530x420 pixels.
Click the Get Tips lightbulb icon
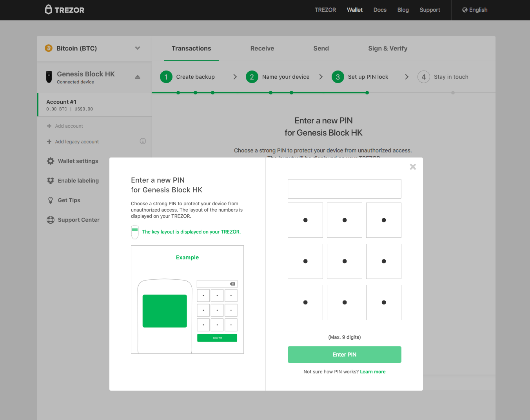(x=51, y=200)
